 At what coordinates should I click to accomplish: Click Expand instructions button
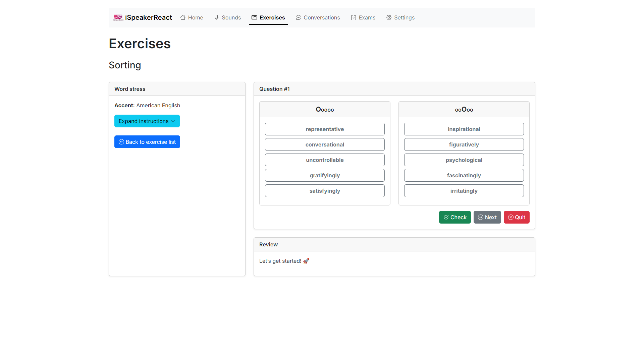tap(147, 121)
